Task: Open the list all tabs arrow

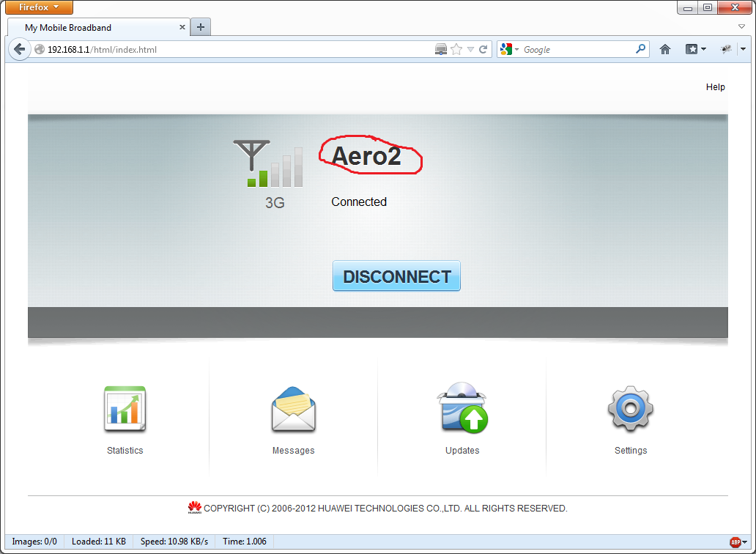Action: (741, 27)
